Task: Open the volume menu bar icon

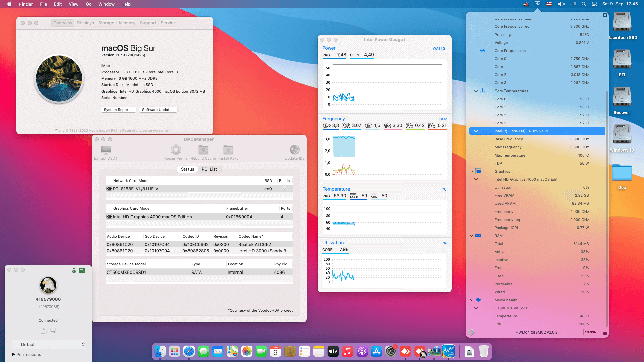Action: point(561,4)
